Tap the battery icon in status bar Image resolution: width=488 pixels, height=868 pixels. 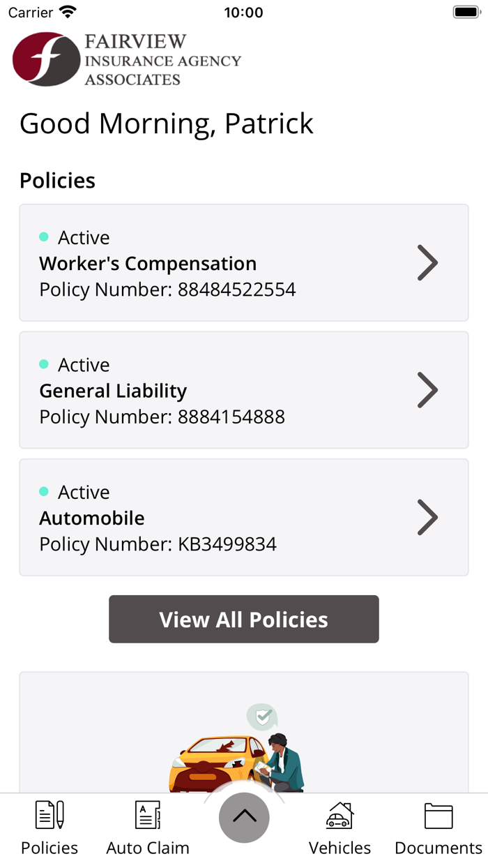point(465,13)
